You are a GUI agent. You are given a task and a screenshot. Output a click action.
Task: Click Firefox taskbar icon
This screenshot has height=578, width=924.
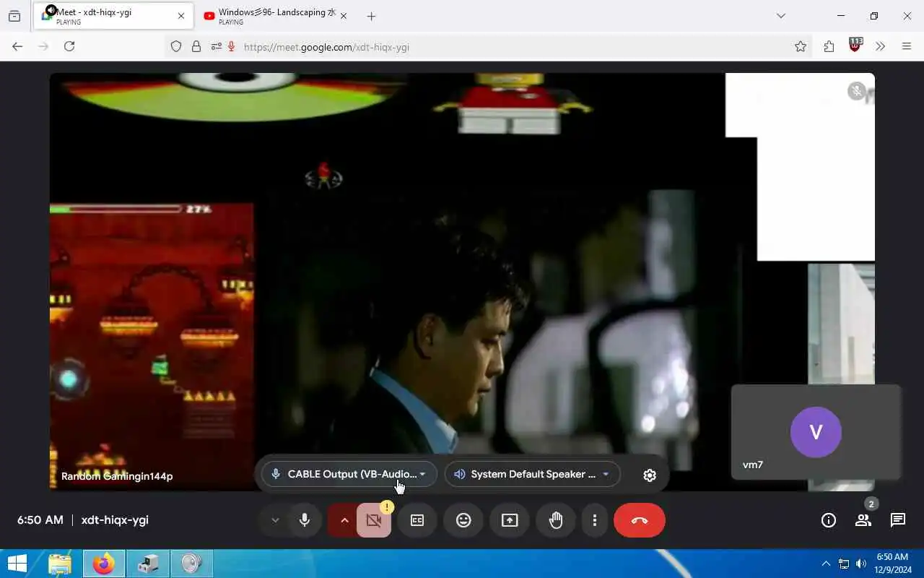(103, 564)
